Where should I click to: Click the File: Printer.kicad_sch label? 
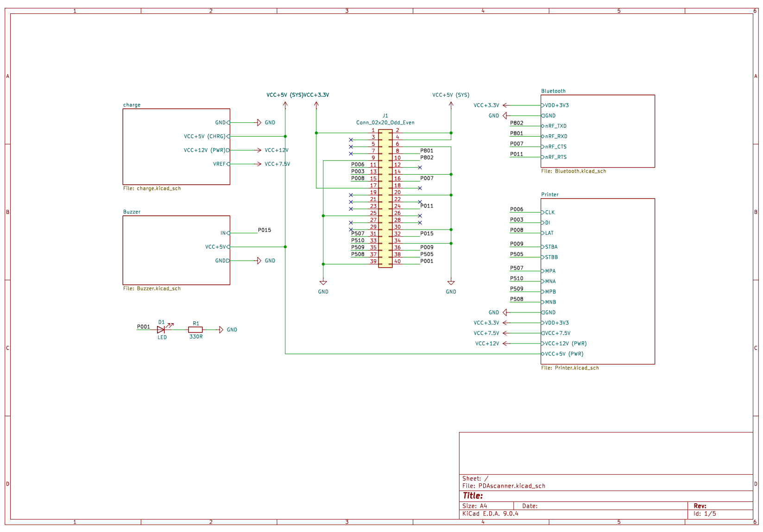click(x=570, y=368)
